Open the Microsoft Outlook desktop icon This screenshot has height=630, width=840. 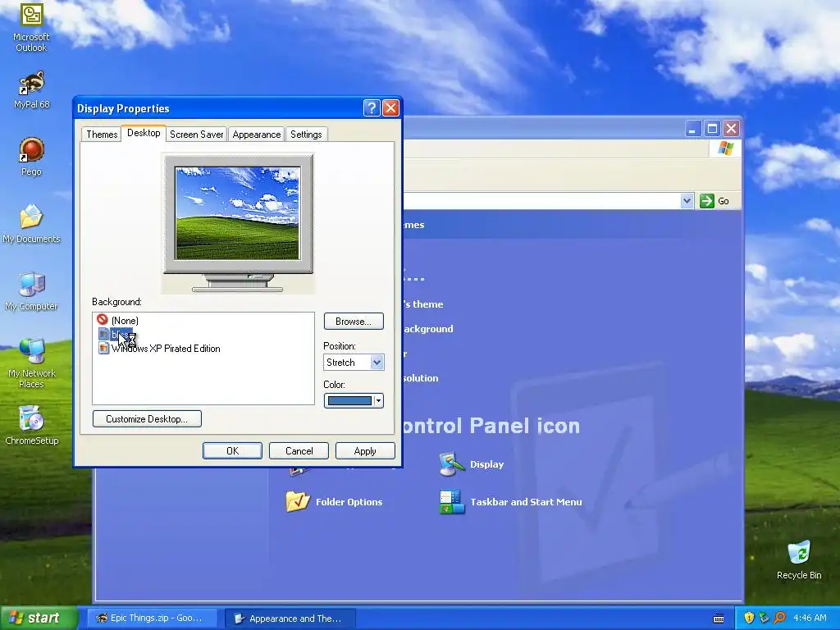pos(31,27)
